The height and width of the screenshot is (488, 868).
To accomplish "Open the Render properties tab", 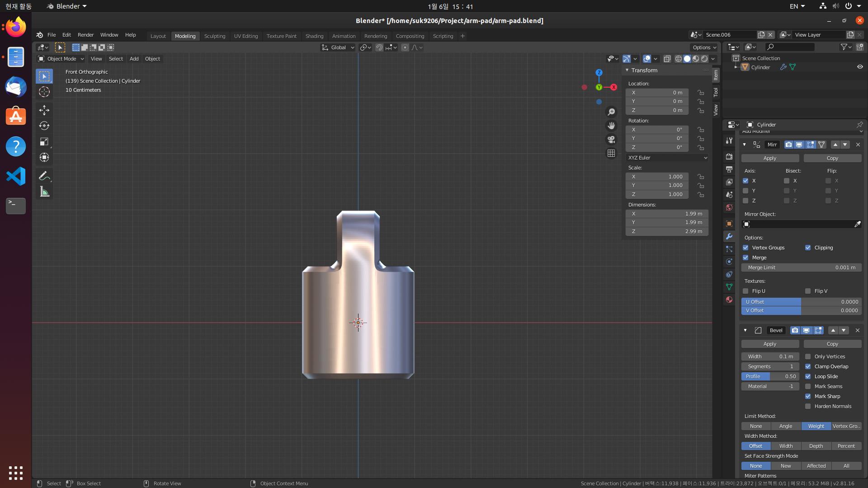I will pyautogui.click(x=729, y=156).
